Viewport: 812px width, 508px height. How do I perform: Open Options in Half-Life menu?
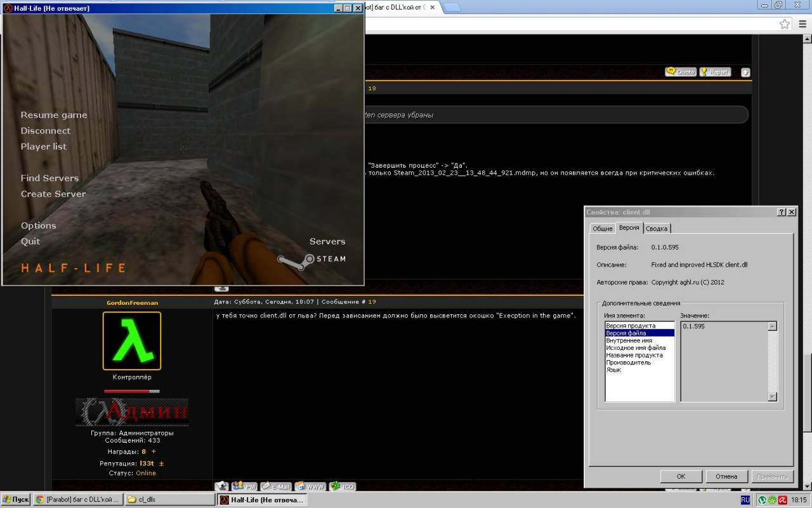click(x=38, y=226)
